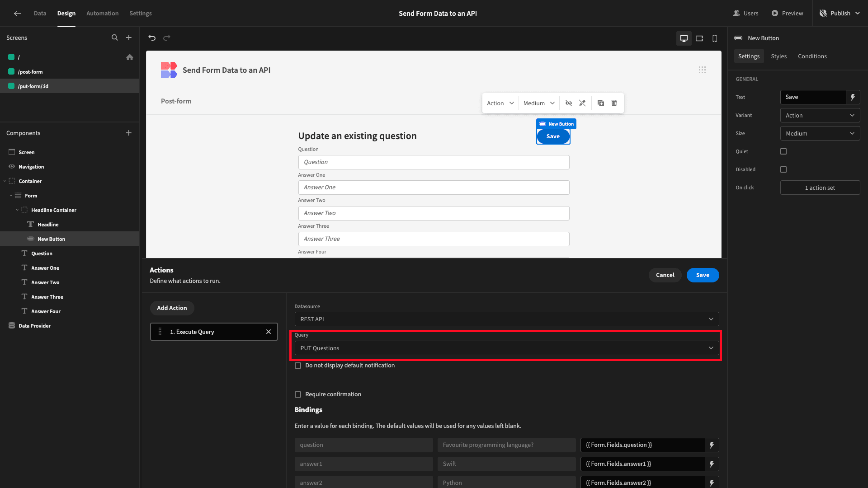Viewport: 868px width, 488px height.
Task: Switch to the Styles tab
Action: (x=778, y=56)
